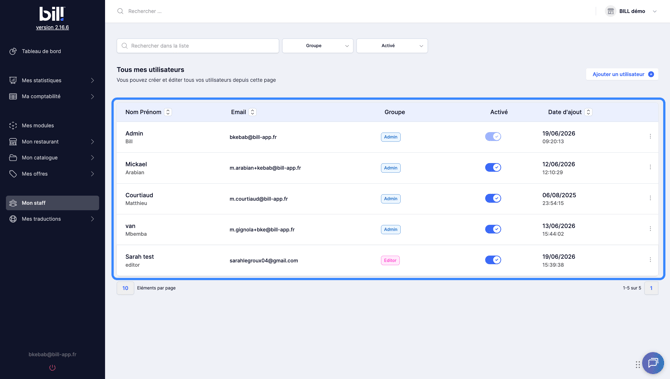Click the Mes traductions globe icon

13,219
